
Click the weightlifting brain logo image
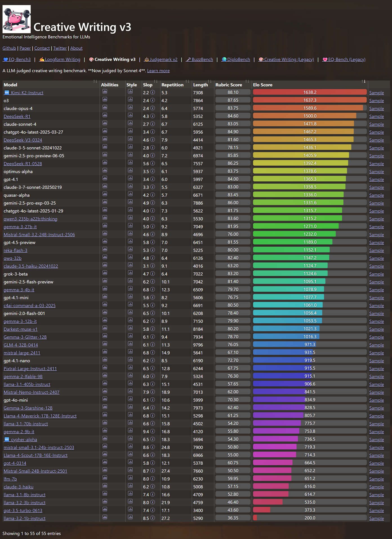pyautogui.click(x=17, y=19)
